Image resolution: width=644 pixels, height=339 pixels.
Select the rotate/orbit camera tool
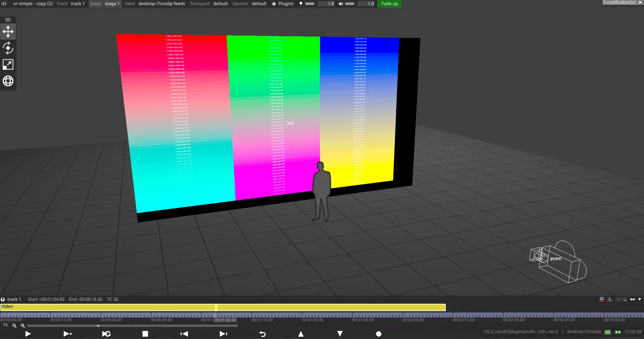8,48
